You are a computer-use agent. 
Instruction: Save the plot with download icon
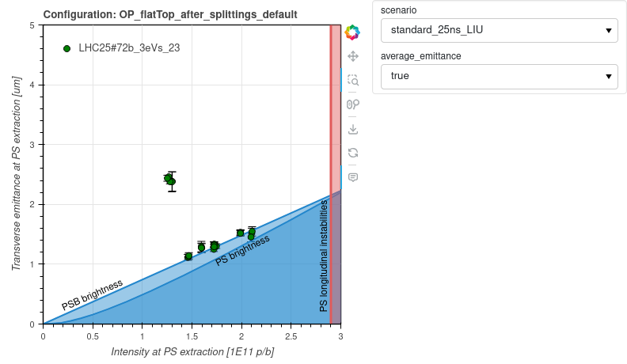point(353,129)
